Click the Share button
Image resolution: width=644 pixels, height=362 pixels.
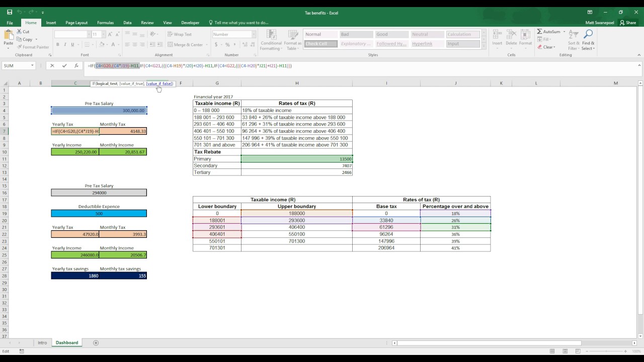click(628, 23)
